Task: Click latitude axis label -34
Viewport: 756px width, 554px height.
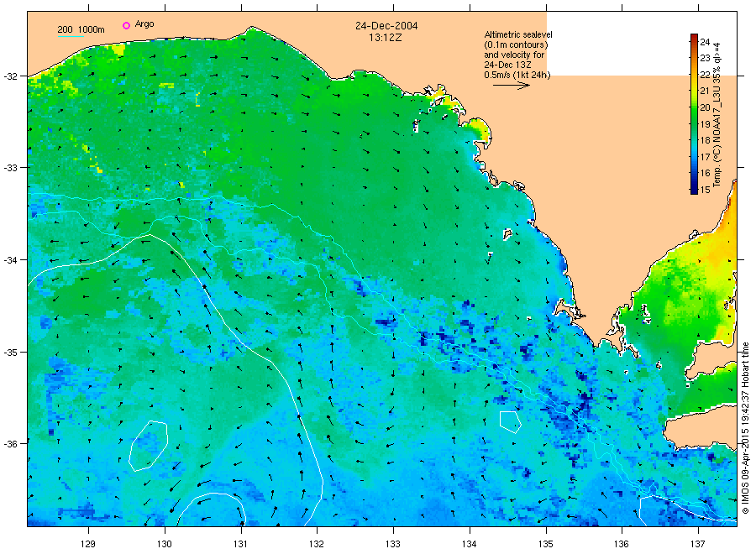Action: 9,259
